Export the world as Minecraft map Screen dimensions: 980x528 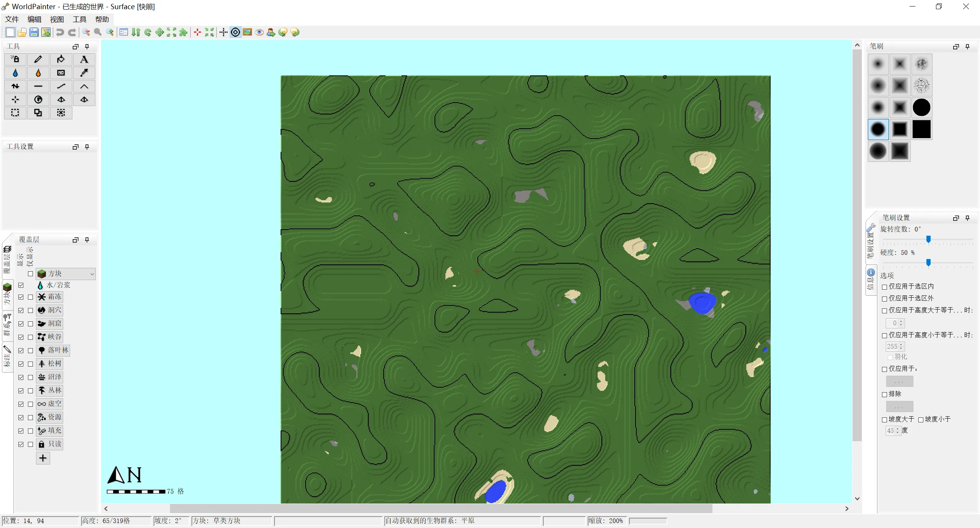pos(46,33)
